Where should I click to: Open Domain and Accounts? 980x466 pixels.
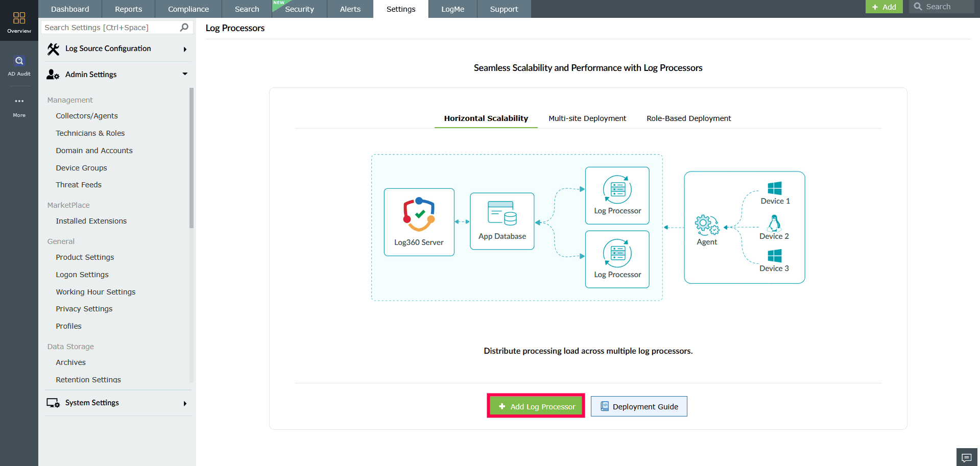click(94, 151)
